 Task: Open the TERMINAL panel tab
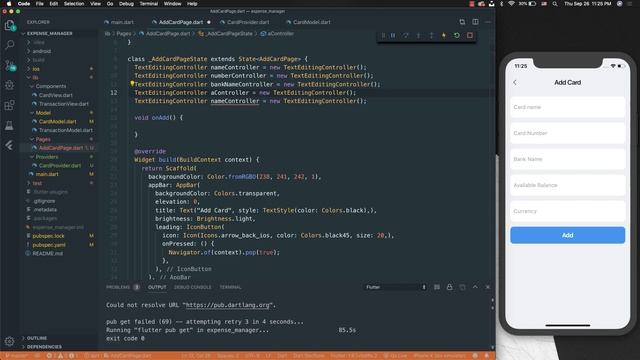230,287
